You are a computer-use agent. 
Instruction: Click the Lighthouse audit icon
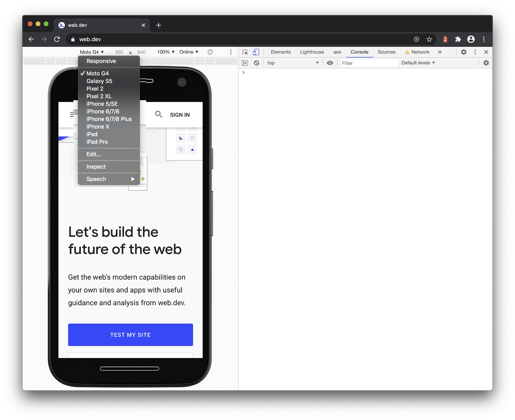[311, 52]
